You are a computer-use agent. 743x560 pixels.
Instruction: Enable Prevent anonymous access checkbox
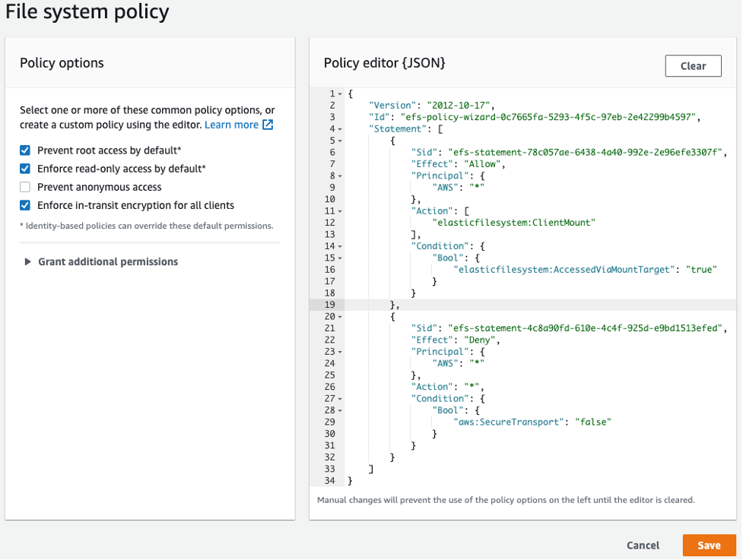25,188
